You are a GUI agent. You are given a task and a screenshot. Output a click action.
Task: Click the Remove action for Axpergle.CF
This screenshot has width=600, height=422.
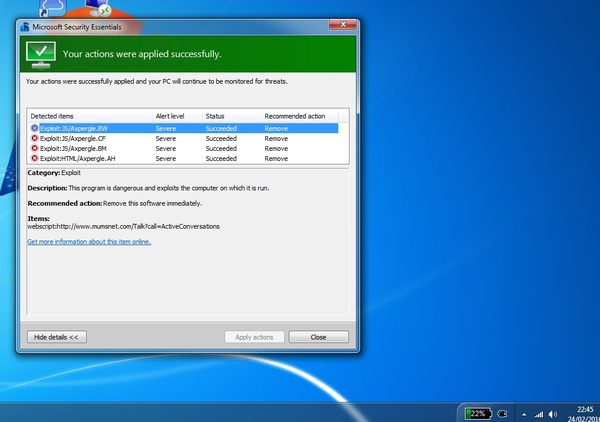click(276, 138)
